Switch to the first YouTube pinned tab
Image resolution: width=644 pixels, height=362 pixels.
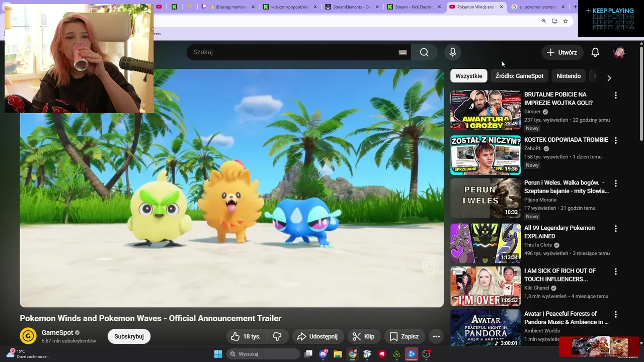pos(159,7)
